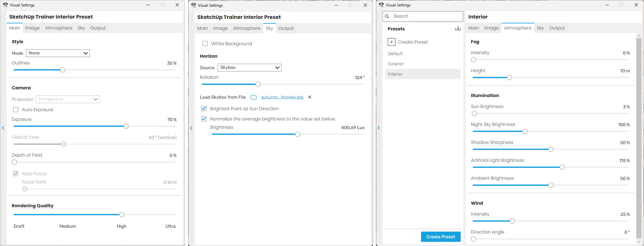Image resolution: width=644 pixels, height=246 pixels.
Task: Expand the left panel's side arrow
Action: [x=3, y=128]
